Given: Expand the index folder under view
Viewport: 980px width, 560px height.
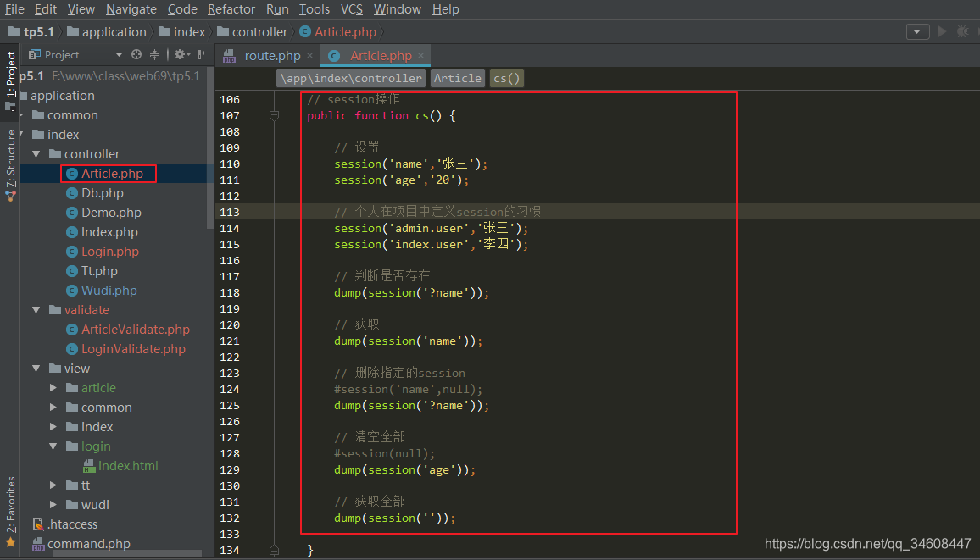Looking at the screenshot, I should tap(53, 426).
